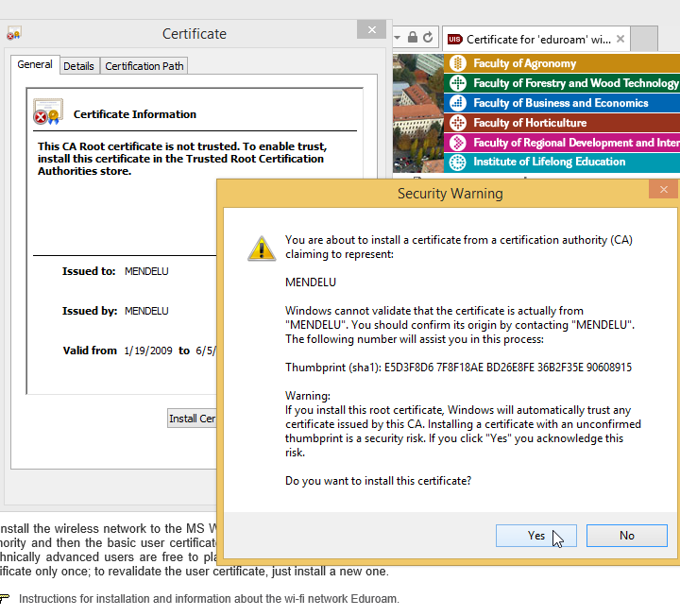This screenshot has height=616, width=680.
Task: Expand the address bar dropdown arrow
Action: click(x=397, y=38)
